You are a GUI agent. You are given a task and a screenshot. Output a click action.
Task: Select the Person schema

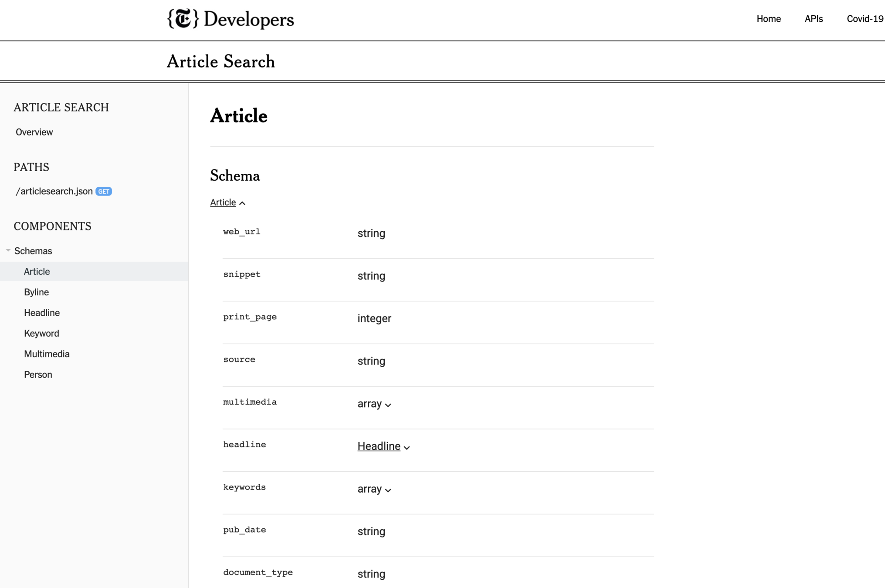click(x=38, y=375)
